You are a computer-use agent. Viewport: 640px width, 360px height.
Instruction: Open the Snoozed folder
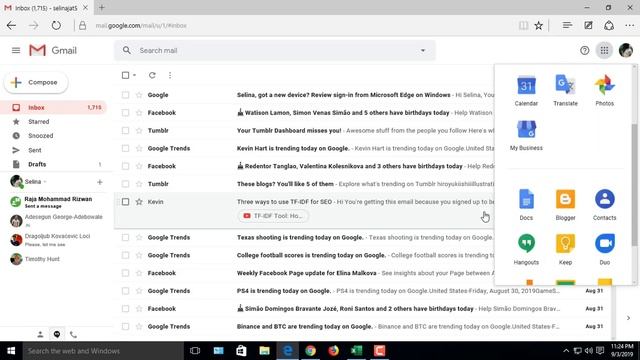click(x=54, y=136)
